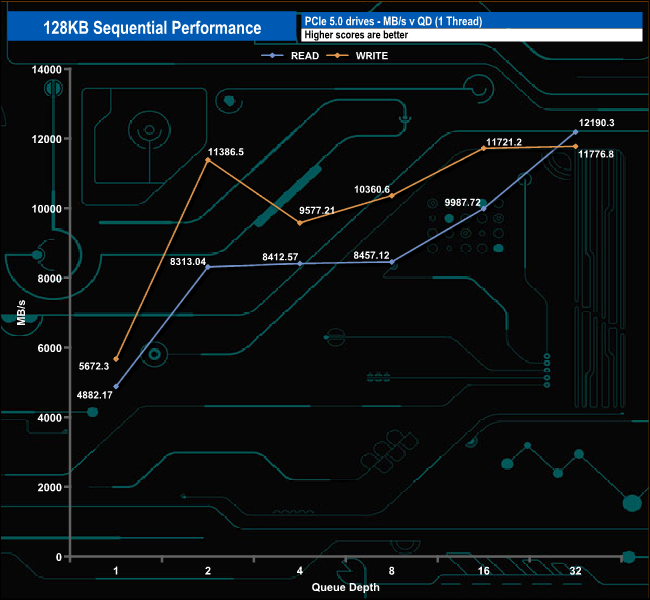Click the 0 y-axis tick label

point(59,557)
